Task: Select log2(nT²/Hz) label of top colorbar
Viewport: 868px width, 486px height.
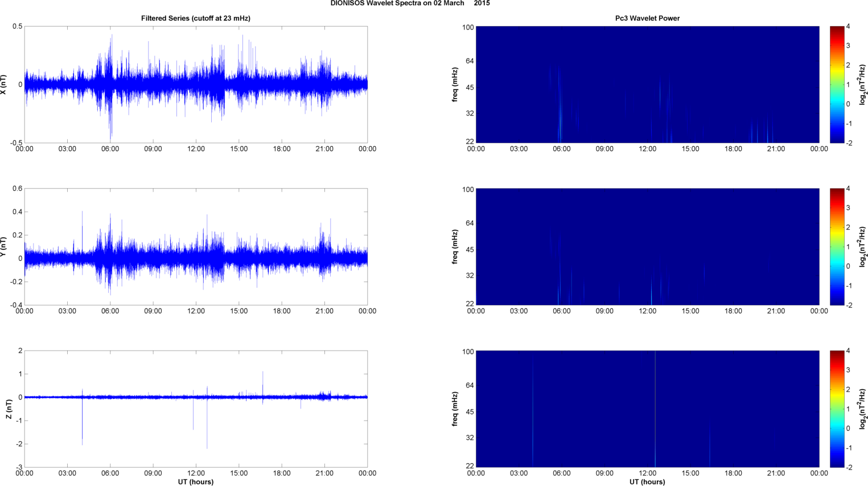Action: click(863, 85)
